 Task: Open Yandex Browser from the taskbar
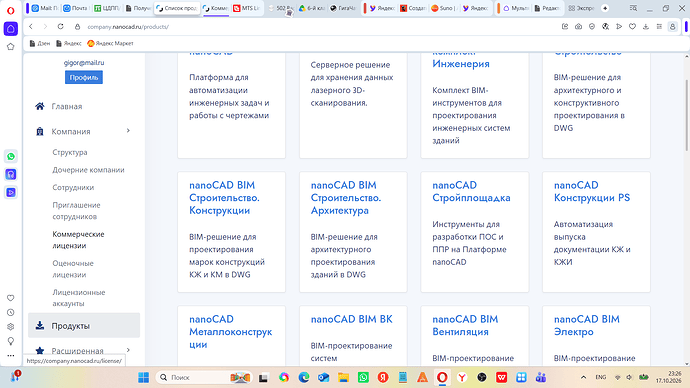pyautogui.click(x=462, y=377)
